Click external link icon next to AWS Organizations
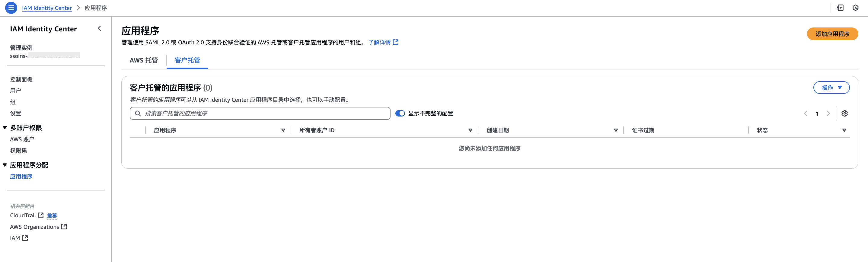Viewport: 868px width, 262px height. pos(64,227)
